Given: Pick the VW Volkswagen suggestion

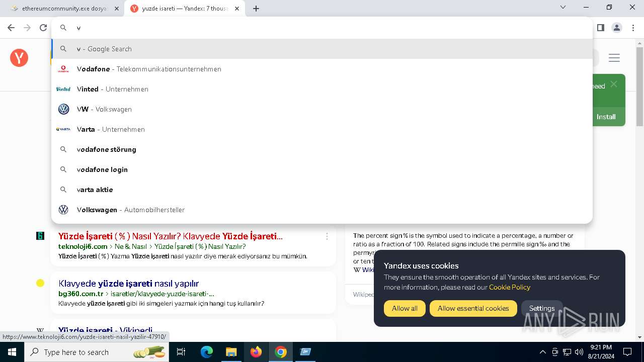Looking at the screenshot, I should pos(322,109).
